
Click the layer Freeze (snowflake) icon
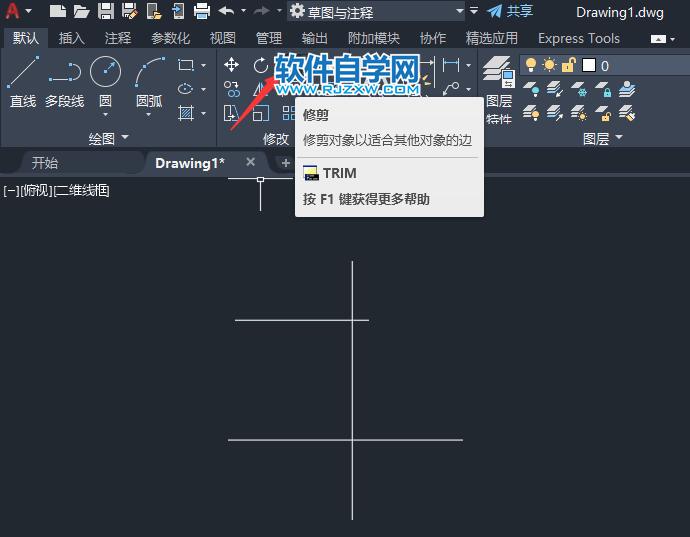[x=579, y=89]
